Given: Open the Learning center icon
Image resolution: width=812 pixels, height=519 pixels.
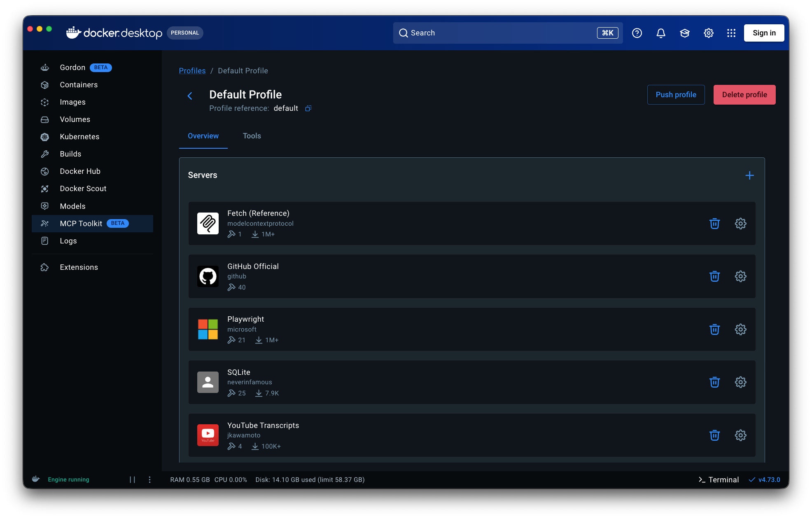Looking at the screenshot, I should [x=684, y=33].
